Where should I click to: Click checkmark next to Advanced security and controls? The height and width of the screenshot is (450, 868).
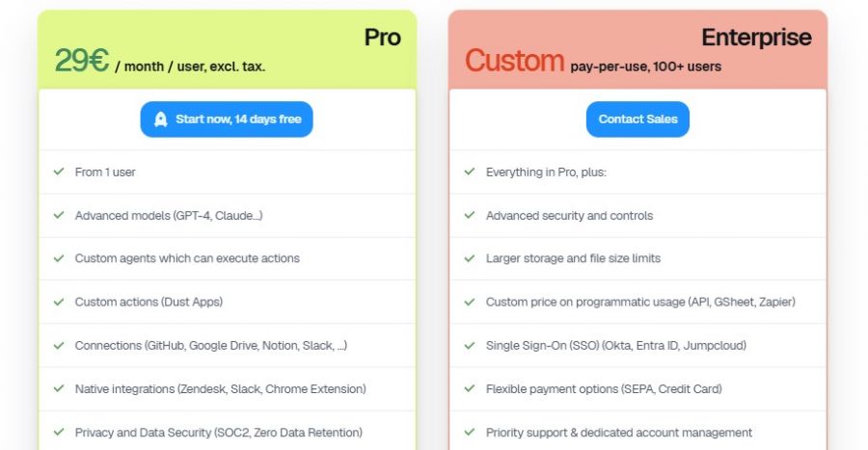pyautogui.click(x=470, y=215)
